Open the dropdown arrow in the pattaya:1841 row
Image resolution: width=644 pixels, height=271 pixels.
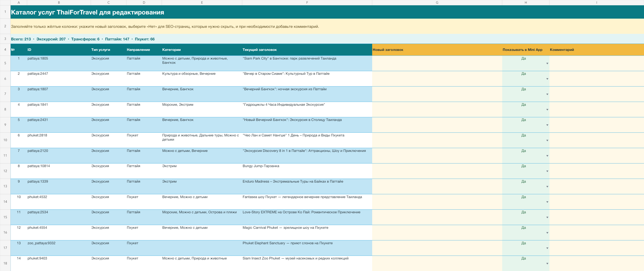coord(547,110)
